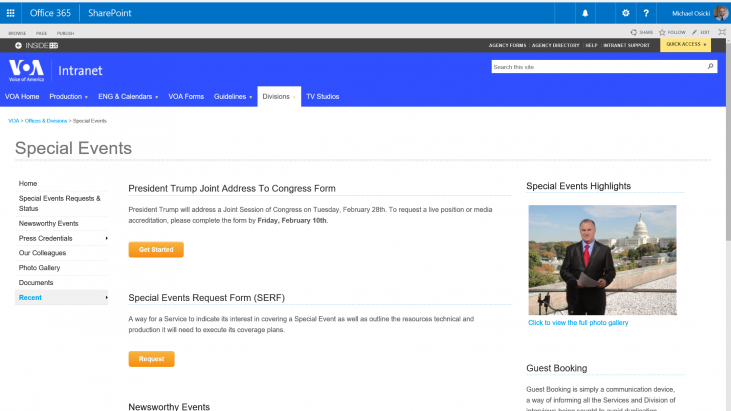Image resolution: width=731 pixels, height=411 pixels.
Task: Click the Michael Osicki user name
Action: point(691,14)
